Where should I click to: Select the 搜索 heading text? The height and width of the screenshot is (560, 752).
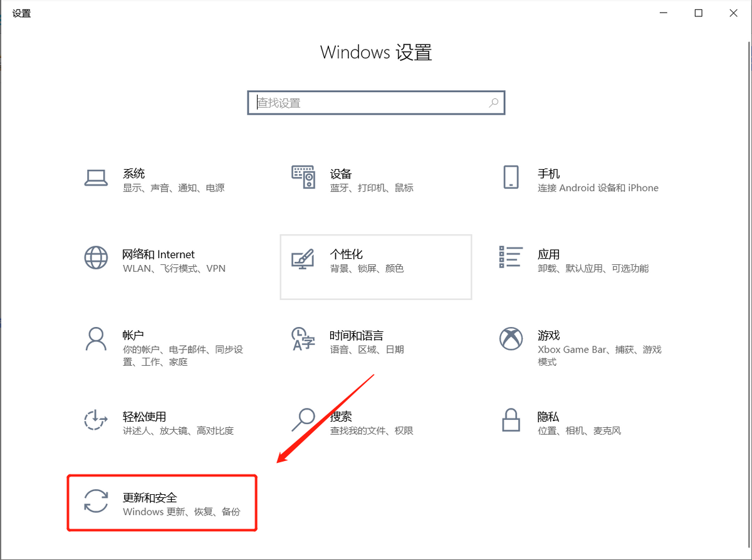tap(341, 417)
